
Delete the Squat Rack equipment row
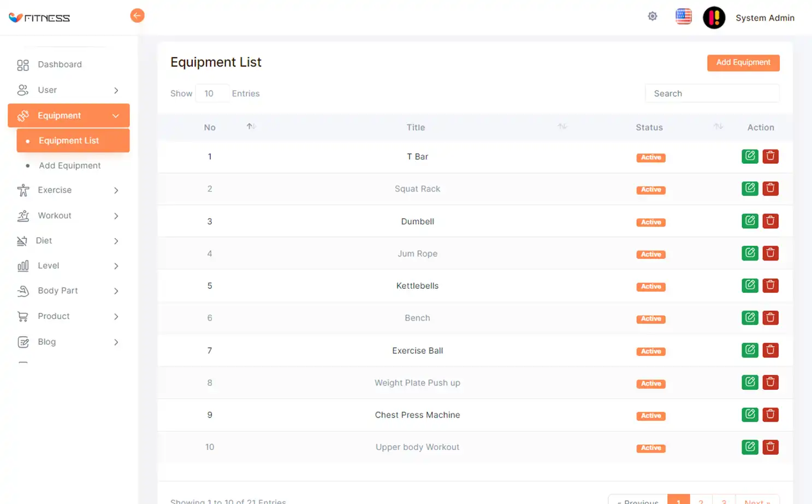[770, 188]
